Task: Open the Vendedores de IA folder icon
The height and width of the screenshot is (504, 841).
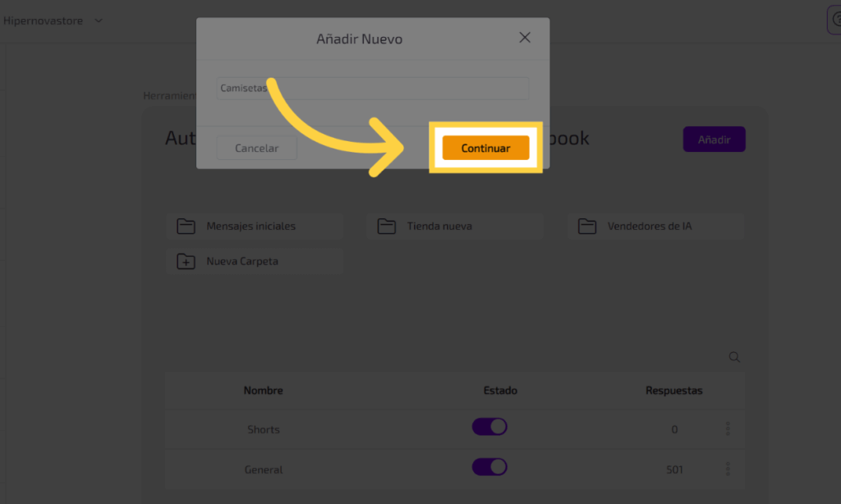Action: pyautogui.click(x=586, y=226)
